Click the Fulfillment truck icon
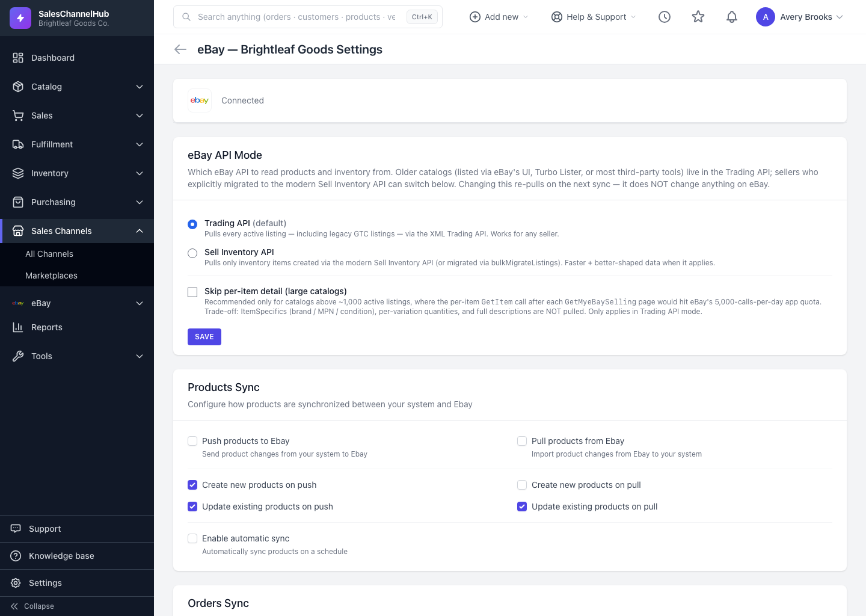The height and width of the screenshot is (616, 866). point(18,144)
